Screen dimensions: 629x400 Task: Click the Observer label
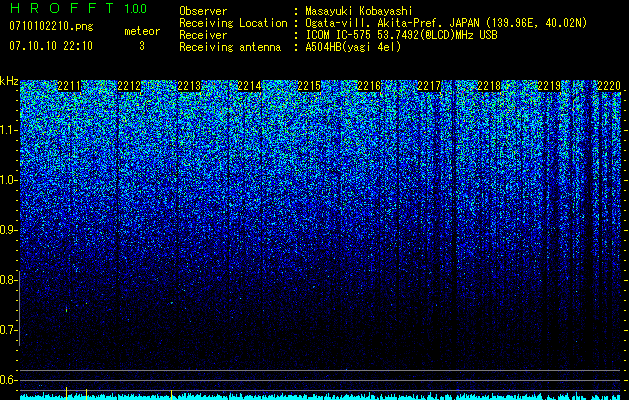(203, 11)
